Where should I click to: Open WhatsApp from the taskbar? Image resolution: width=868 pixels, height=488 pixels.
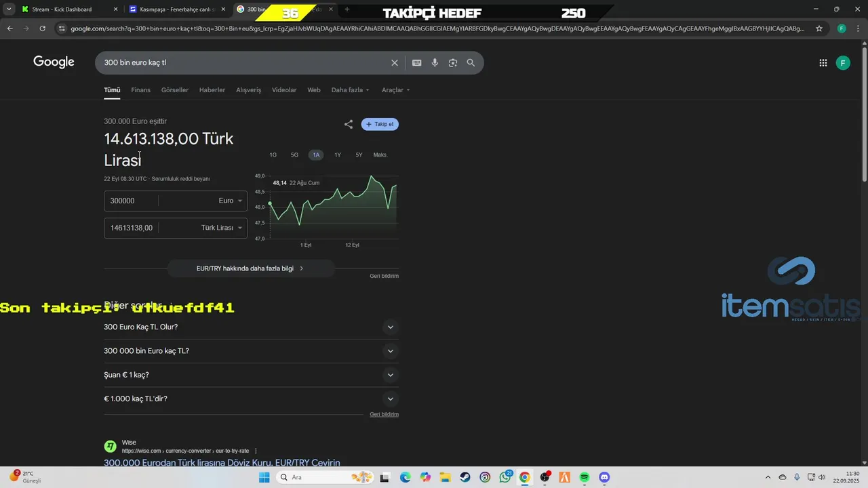pos(505,477)
